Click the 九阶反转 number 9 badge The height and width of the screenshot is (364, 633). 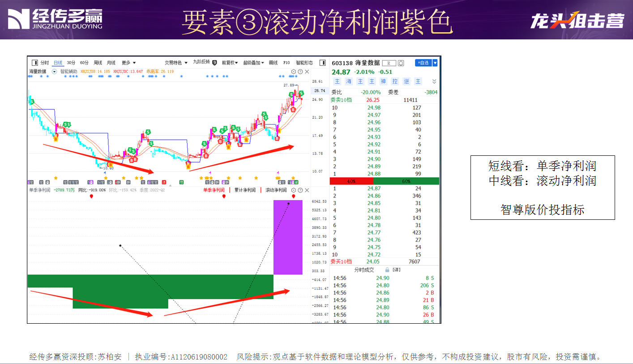pyautogui.click(x=214, y=63)
